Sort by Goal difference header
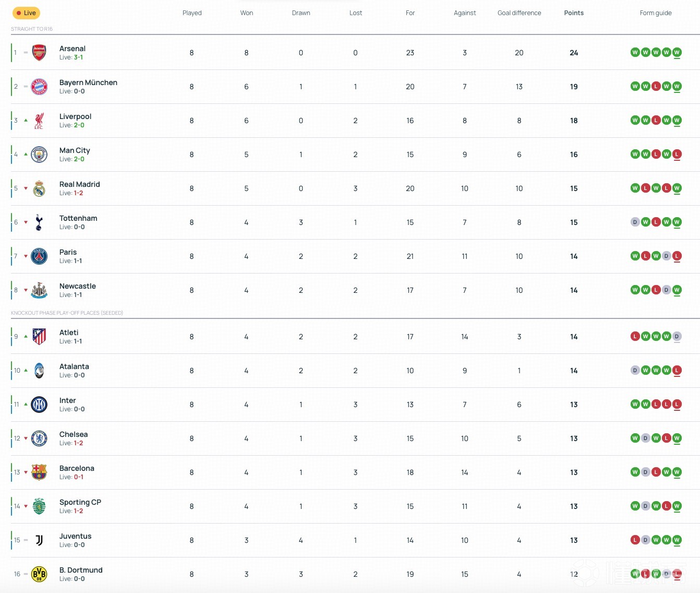 pyautogui.click(x=519, y=13)
